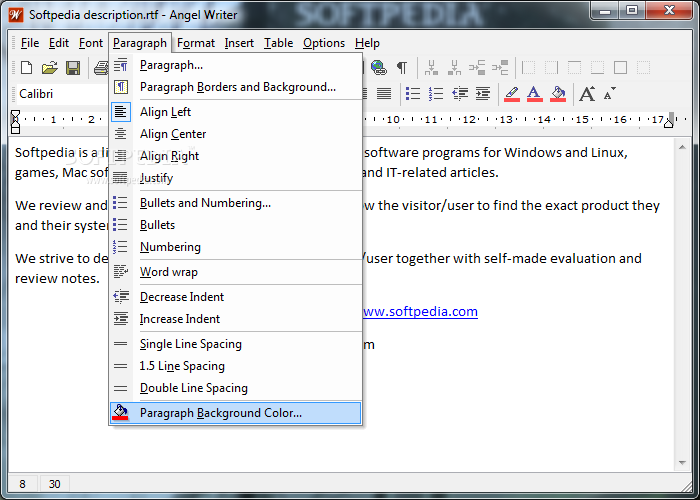This screenshot has height=500, width=700.
Task: Apply left border to the table cell
Action: (528, 68)
